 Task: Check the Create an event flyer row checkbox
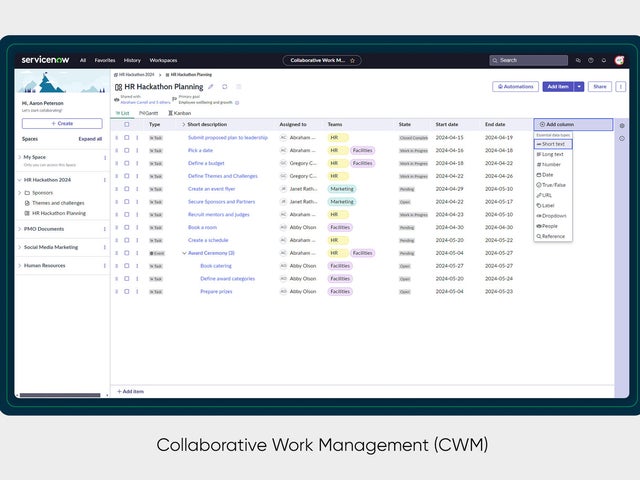(x=127, y=189)
